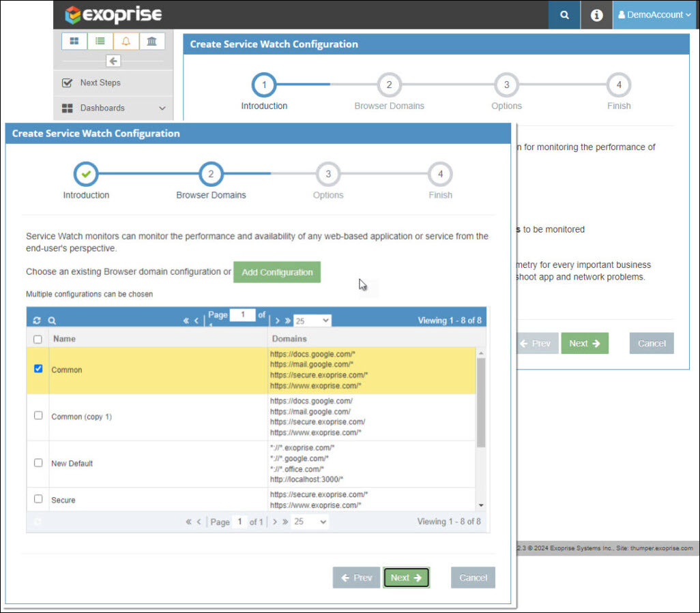Click the green list view icon
This screenshot has height=613, width=700.
point(100,41)
